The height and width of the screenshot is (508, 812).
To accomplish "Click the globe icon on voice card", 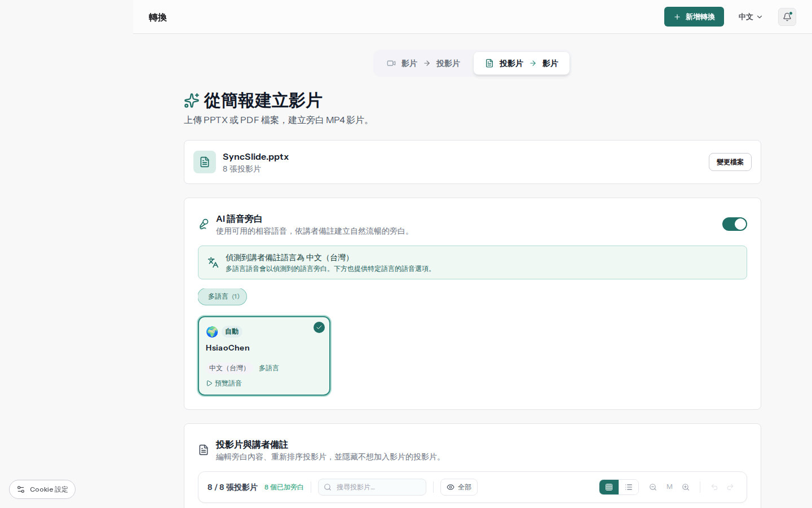I will coord(212,332).
